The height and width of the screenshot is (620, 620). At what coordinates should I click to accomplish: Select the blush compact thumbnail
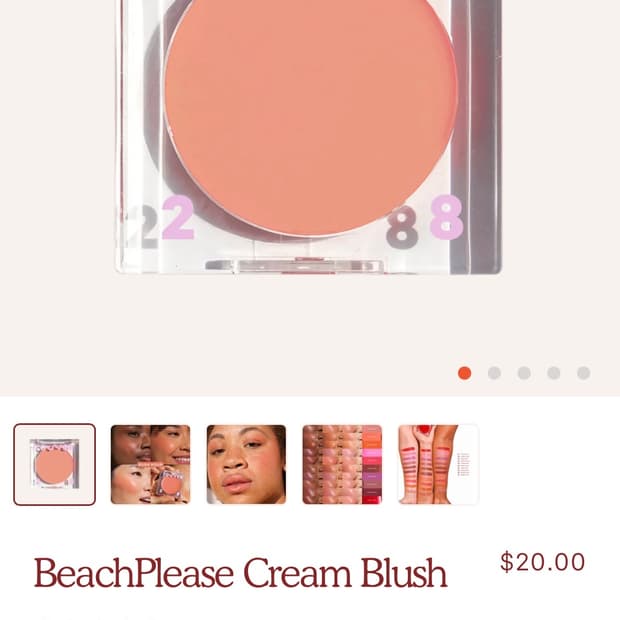[x=55, y=464]
